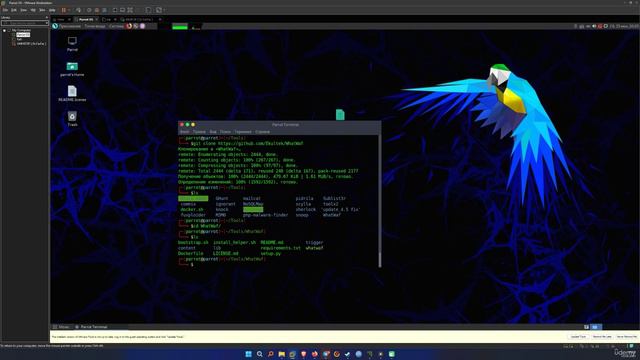The height and width of the screenshot is (360, 640).
Task: Select Parrot OS in the Library tree
Action: coord(23,35)
